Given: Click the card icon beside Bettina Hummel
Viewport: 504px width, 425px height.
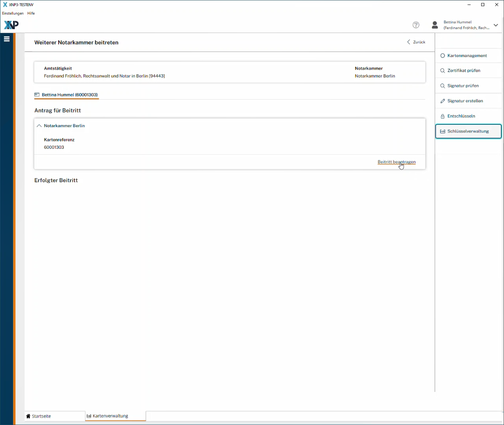Looking at the screenshot, I should (37, 95).
